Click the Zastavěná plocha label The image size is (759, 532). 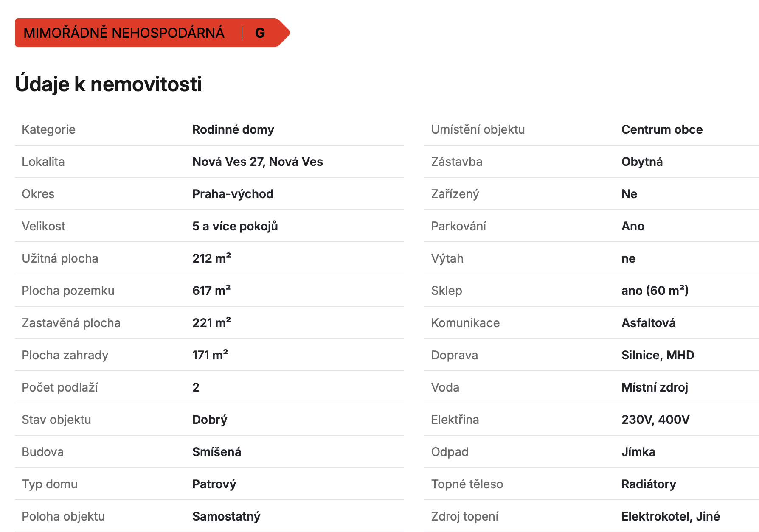coord(71,323)
